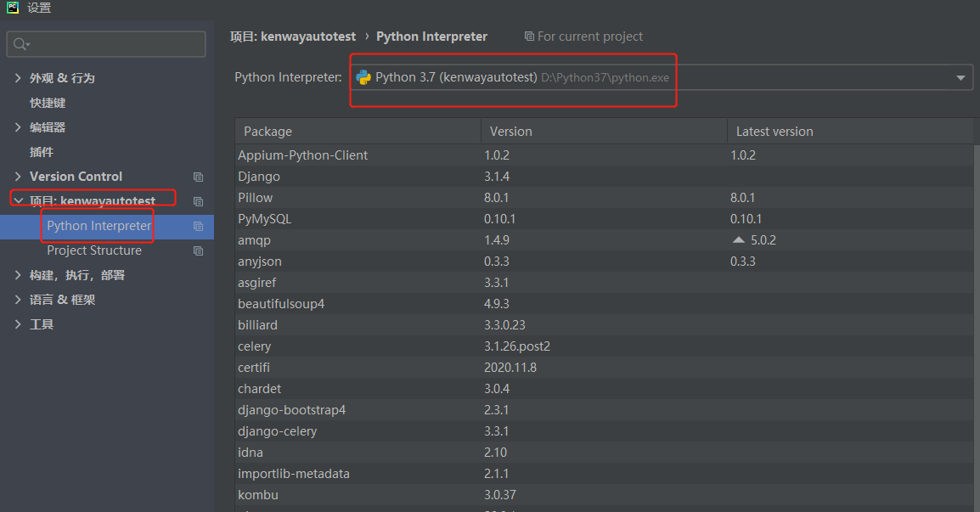Click the project-scope icon beside 项目: kenwayautotest
Image resolution: width=980 pixels, height=512 pixels.
[198, 201]
